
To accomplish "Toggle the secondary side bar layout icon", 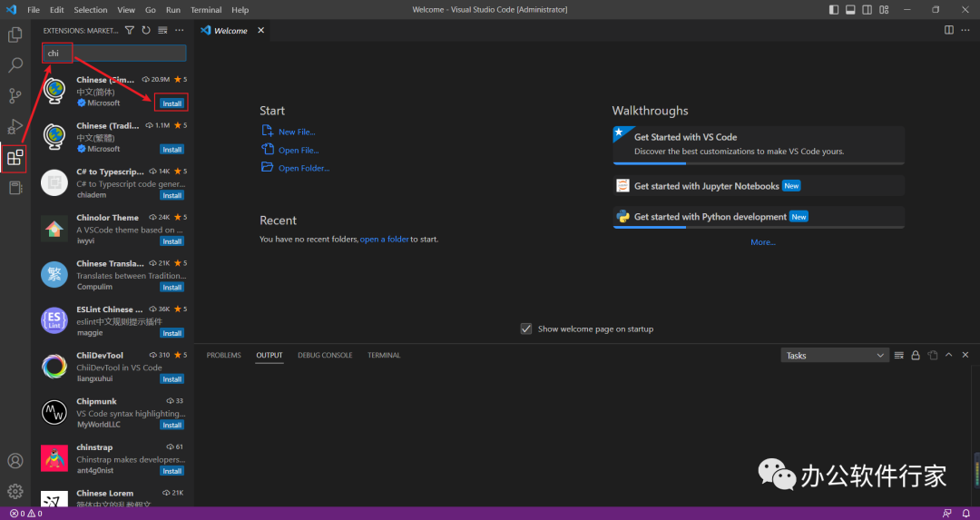I will click(x=867, y=9).
